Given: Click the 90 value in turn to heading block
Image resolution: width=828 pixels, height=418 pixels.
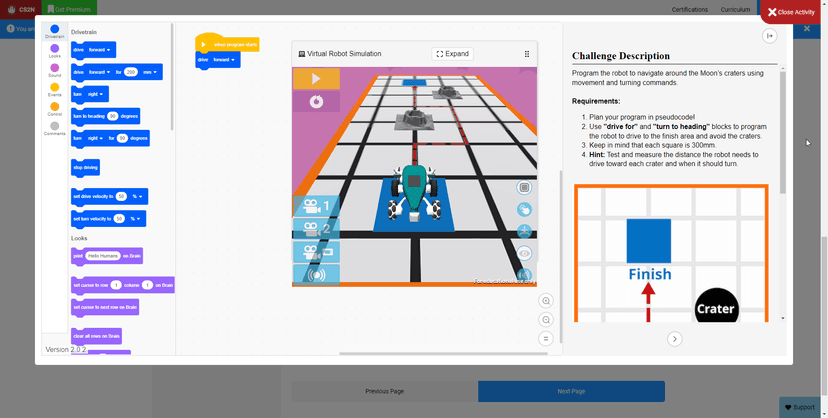Looking at the screenshot, I should tap(112, 116).
